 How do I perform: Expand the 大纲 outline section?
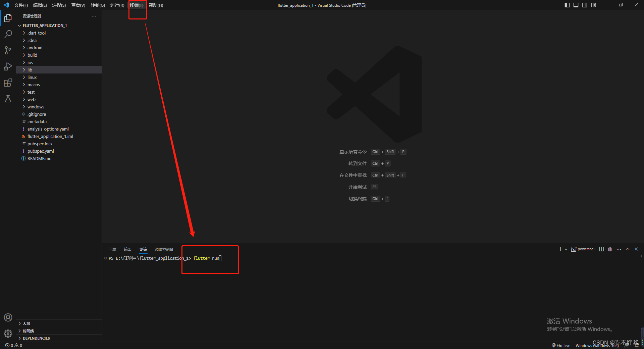(x=59, y=323)
